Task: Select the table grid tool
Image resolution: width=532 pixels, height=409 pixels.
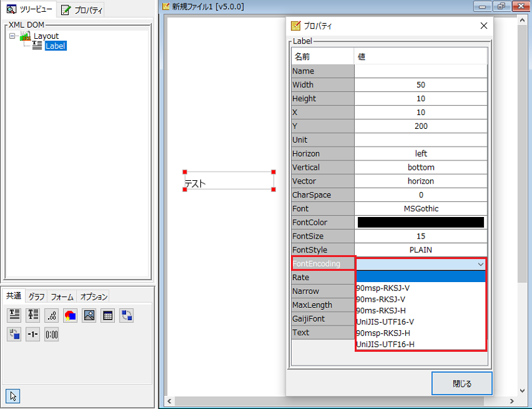Action: pos(108,315)
